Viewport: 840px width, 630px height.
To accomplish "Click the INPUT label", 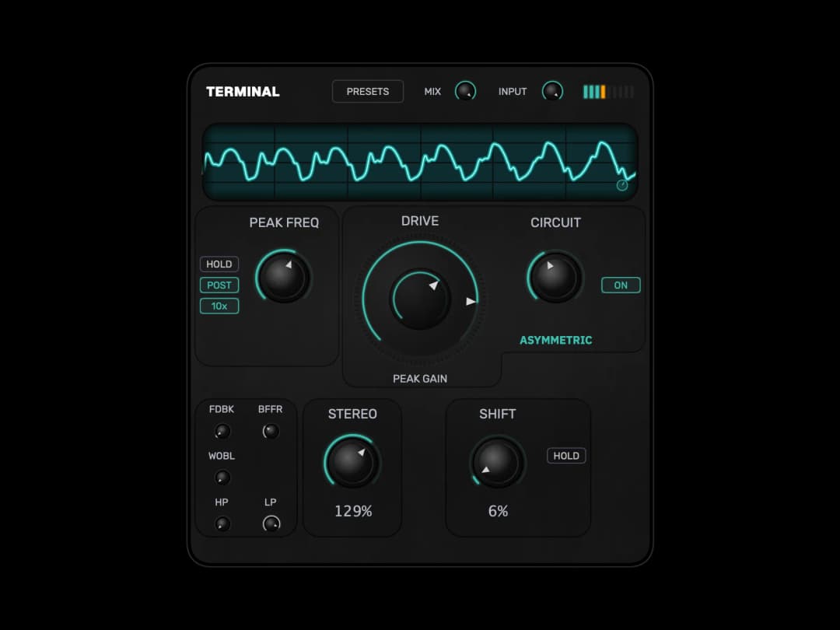I will coord(512,92).
